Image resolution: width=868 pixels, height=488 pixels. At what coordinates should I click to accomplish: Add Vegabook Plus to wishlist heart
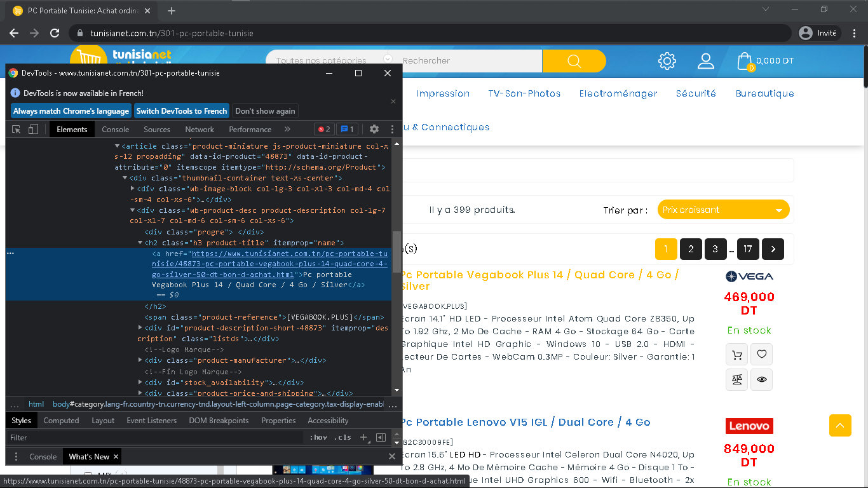761,355
